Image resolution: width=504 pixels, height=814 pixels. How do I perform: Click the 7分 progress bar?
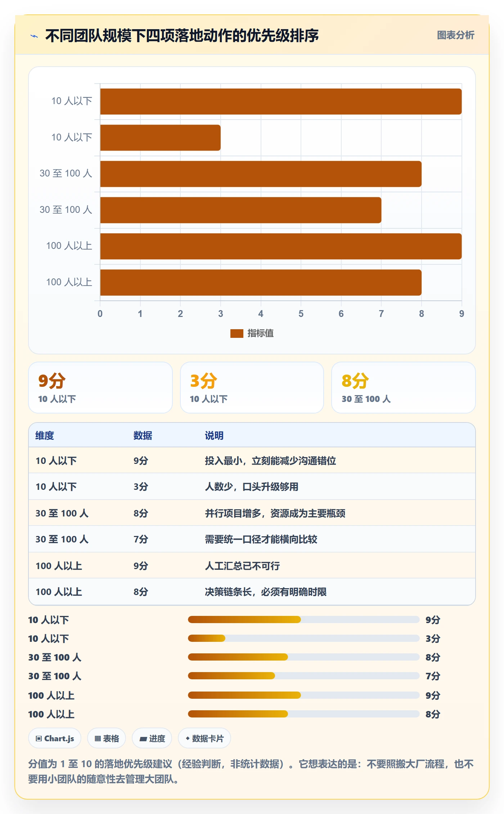tap(303, 676)
